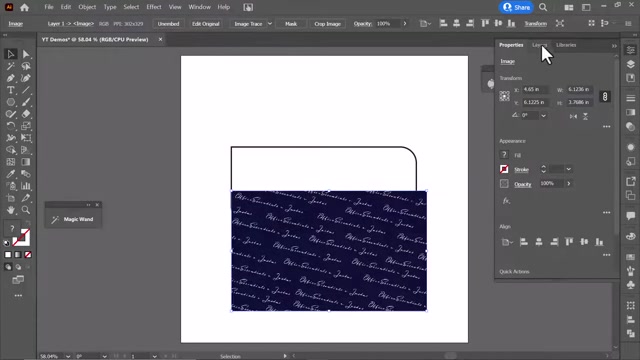640x360 pixels.
Task: Activate the Zoom tool
Action: coord(26,210)
